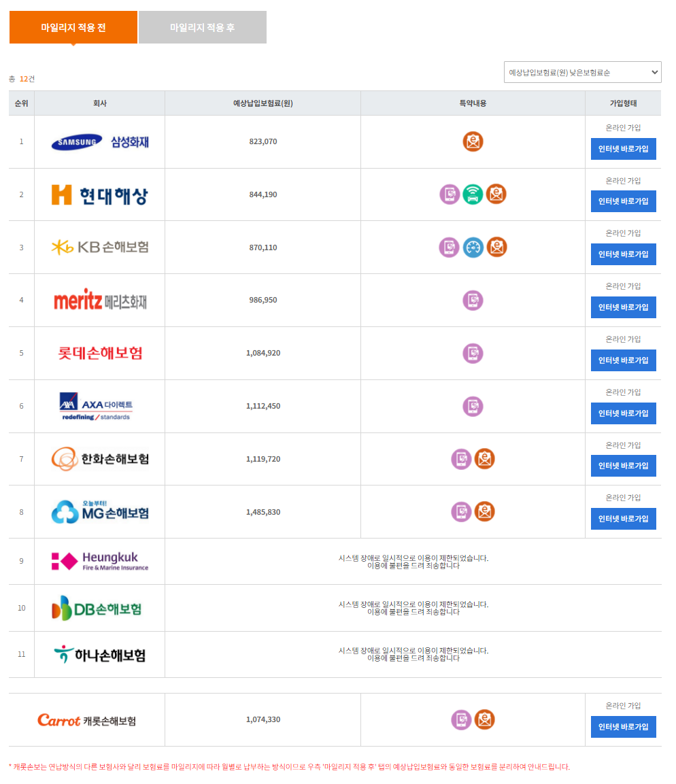This screenshot has width=676, height=784.
Task: Click the AXA다이렉트 company logo
Action: click(x=96, y=407)
